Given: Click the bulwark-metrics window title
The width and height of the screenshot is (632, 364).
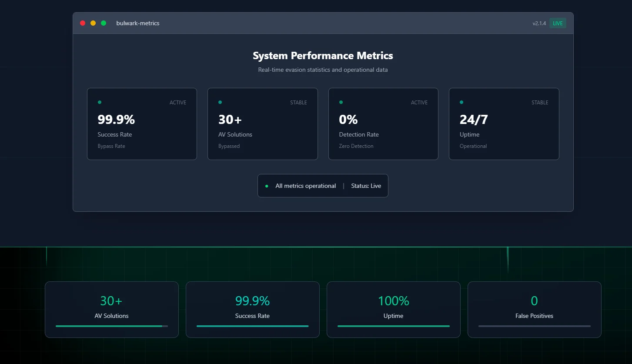Looking at the screenshot, I should [138, 23].
